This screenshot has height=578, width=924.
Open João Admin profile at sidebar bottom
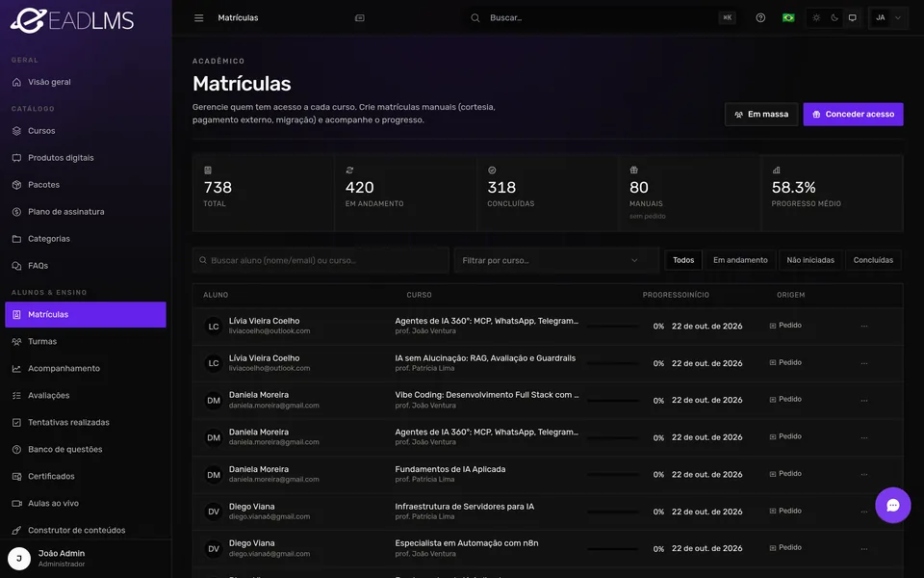[x=86, y=558]
